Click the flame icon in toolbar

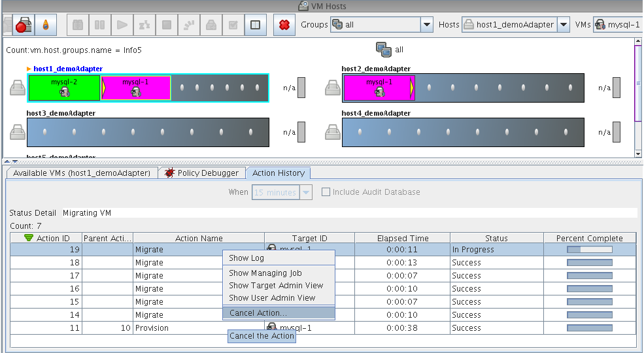pyautogui.click(x=45, y=25)
